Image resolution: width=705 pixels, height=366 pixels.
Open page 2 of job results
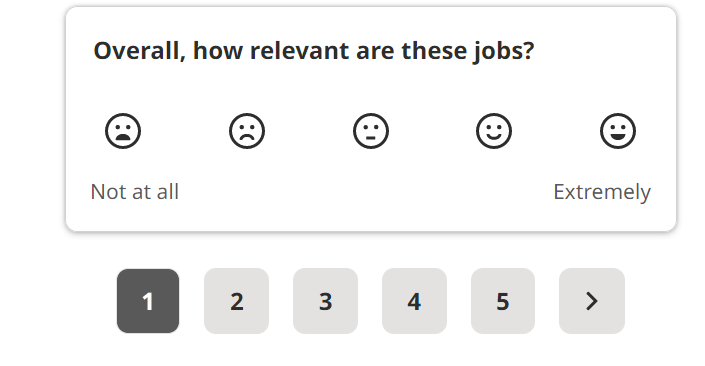236,301
